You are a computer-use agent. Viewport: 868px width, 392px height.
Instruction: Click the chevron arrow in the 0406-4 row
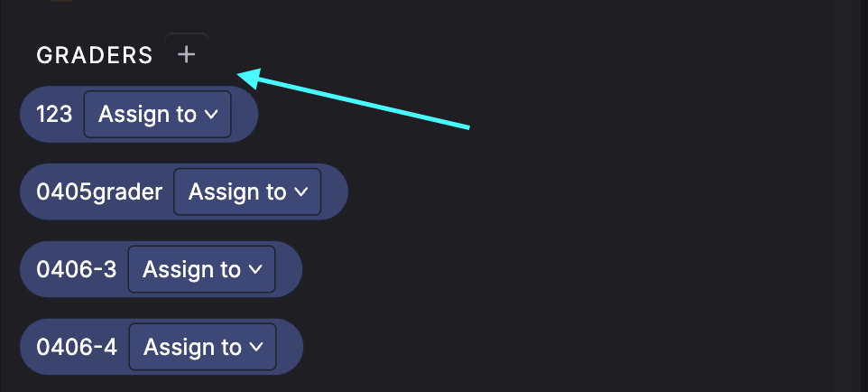pyautogui.click(x=257, y=348)
